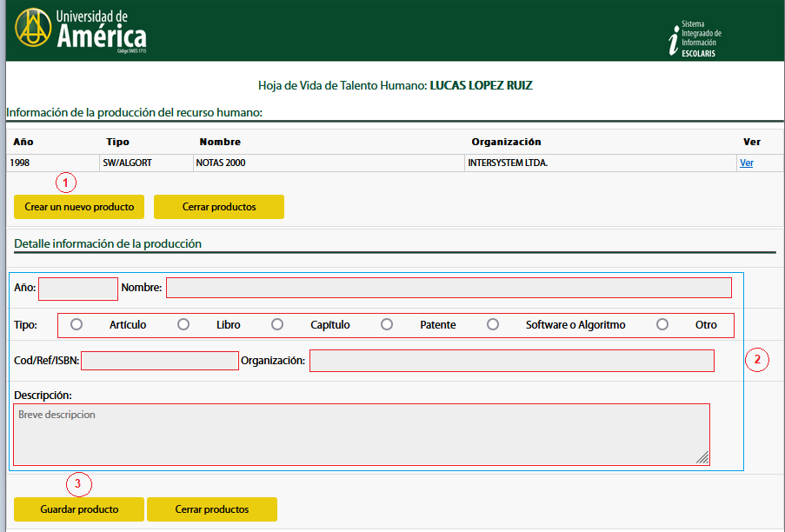
Task: Select the Patente radio button
Action: (x=387, y=324)
